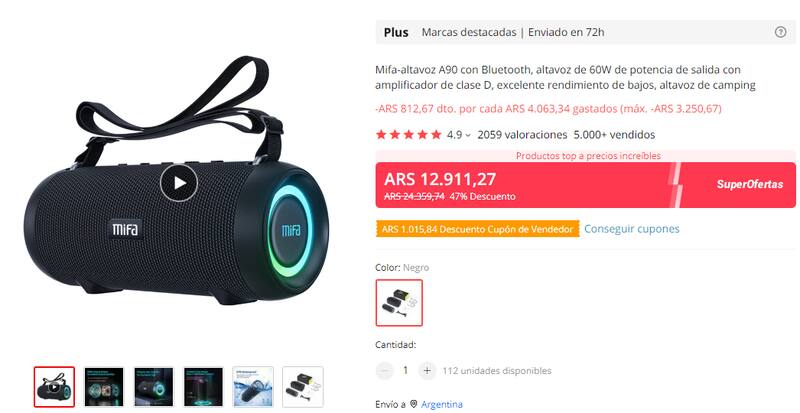The width and height of the screenshot is (800, 413).
Task: Change shipping destination Argentina
Action: (x=442, y=404)
